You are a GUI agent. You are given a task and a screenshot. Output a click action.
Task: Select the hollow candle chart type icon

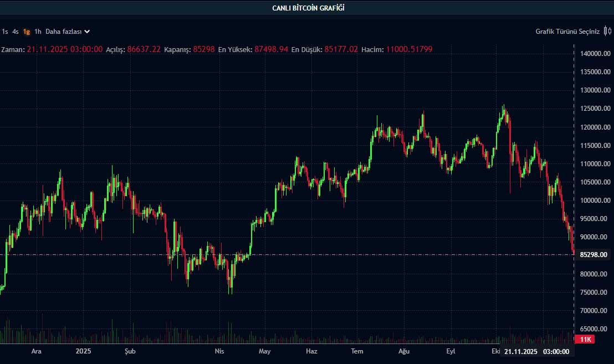610,32
